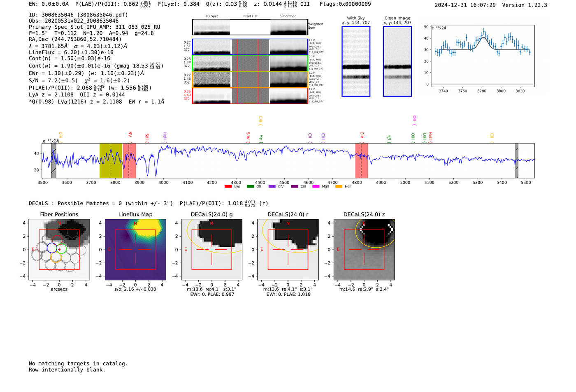Click the 2024-12-31 16:07:29 timestamp
The image size is (576, 392).
click(x=465, y=5)
